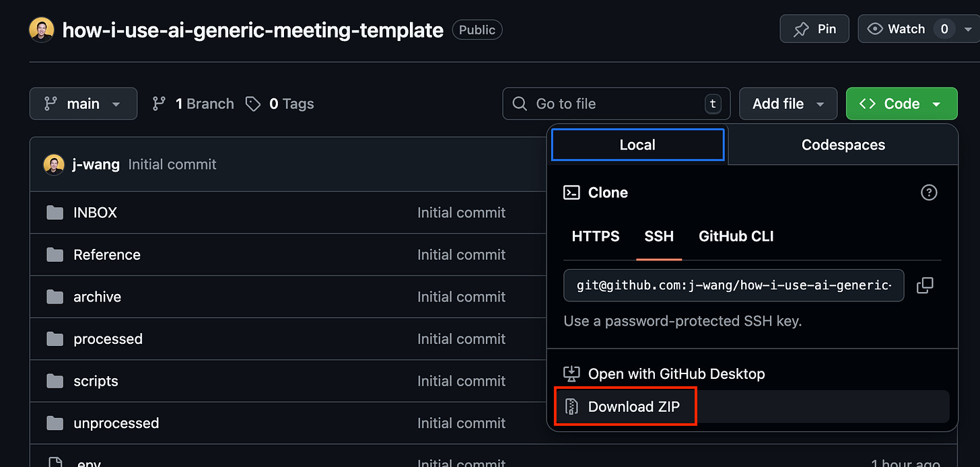
Task: Switch to the Codespaces tab
Action: tap(843, 145)
